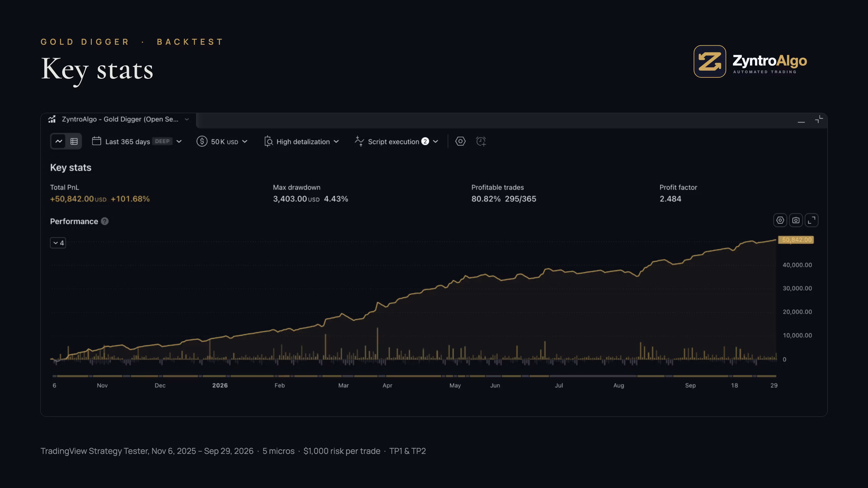Click the add alert clock icon

pyautogui.click(x=481, y=141)
